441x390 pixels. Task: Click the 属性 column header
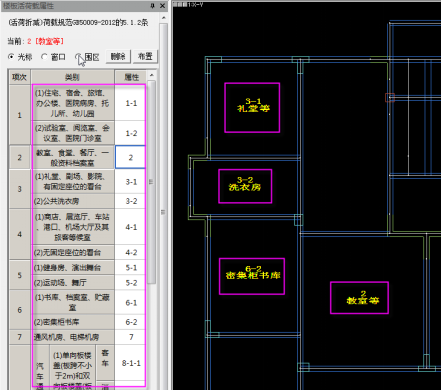131,77
